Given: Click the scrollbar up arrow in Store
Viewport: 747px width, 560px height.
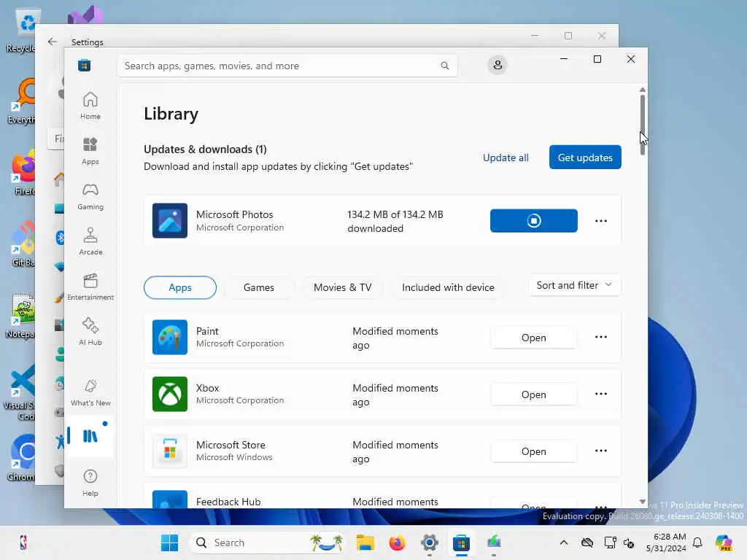Looking at the screenshot, I should point(642,90).
